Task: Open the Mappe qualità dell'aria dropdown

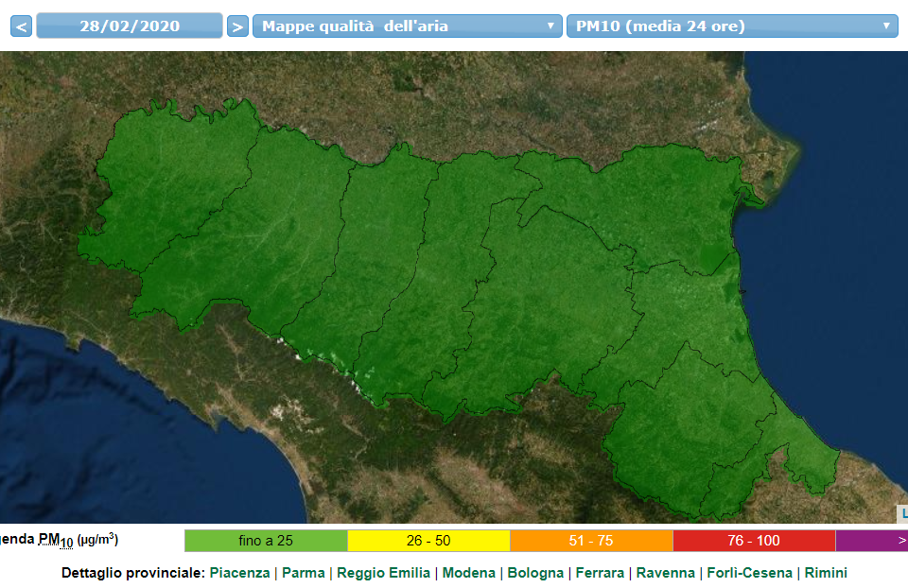Action: point(408,26)
